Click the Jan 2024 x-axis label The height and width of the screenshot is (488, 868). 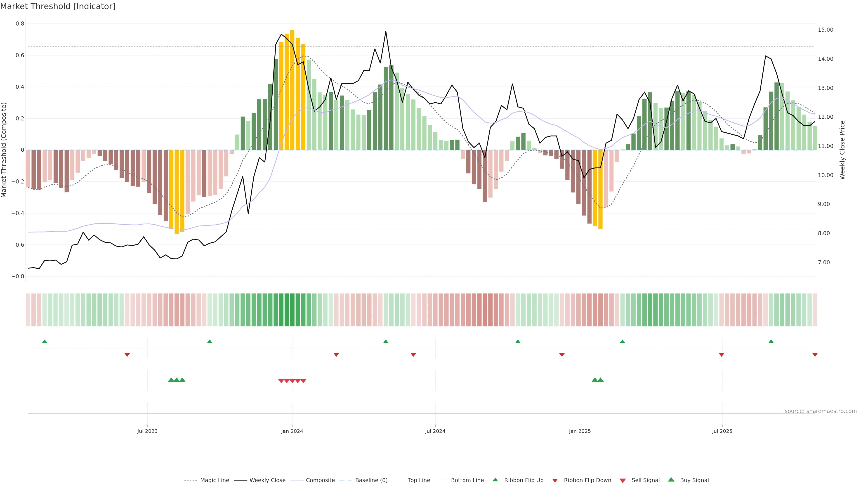(x=292, y=431)
